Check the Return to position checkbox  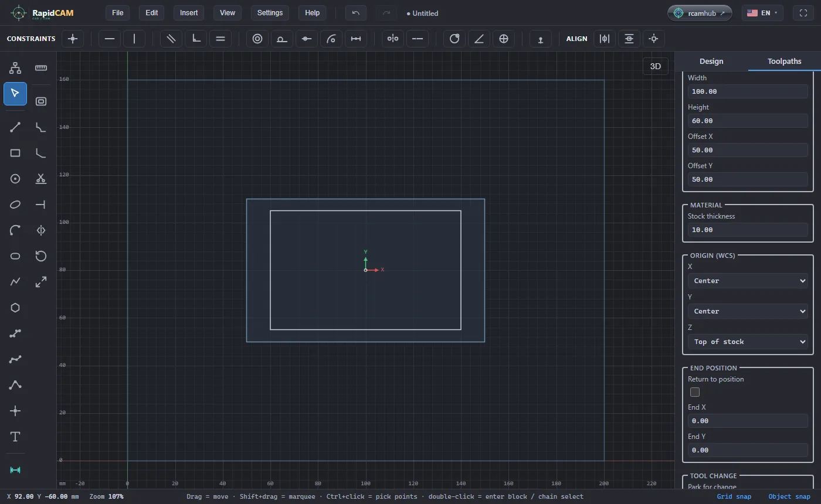[695, 392]
